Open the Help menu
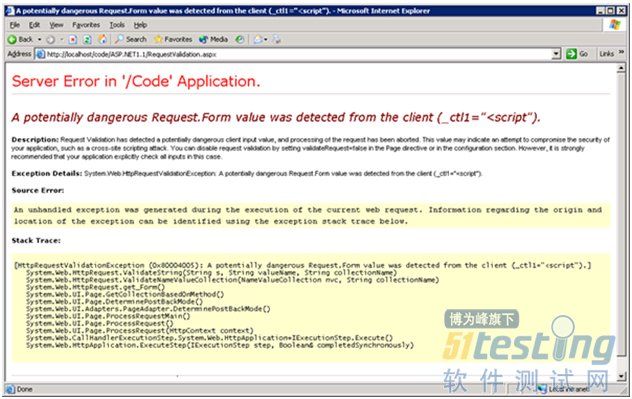The image size is (632, 399). tap(140, 25)
